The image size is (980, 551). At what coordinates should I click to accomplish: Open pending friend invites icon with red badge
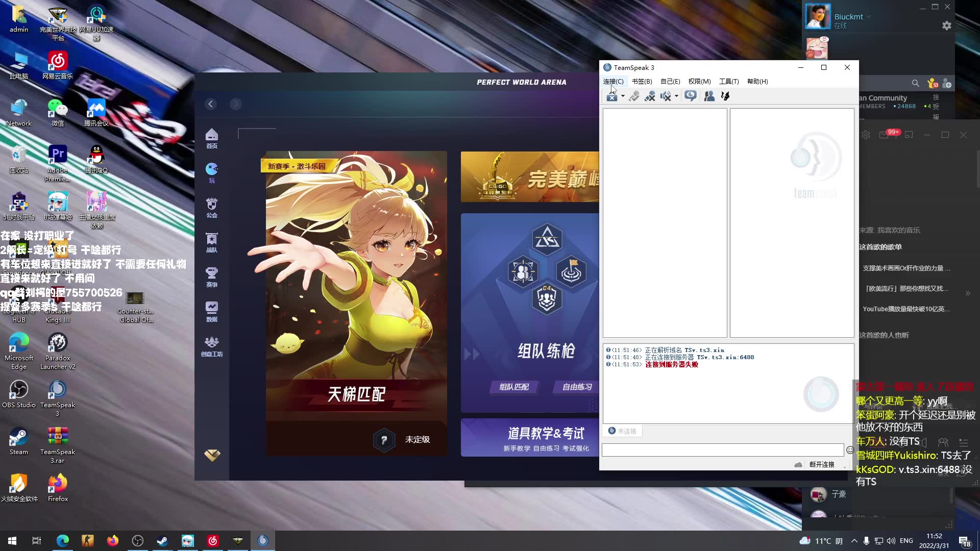point(933,83)
